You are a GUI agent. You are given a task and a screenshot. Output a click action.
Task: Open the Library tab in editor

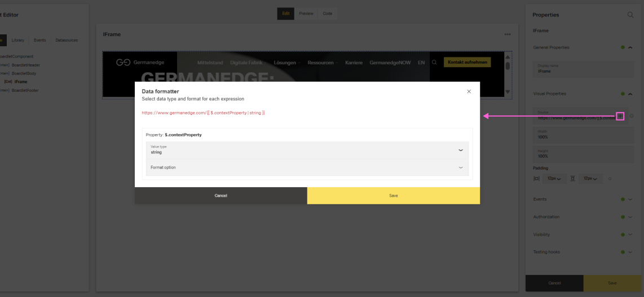(17, 40)
